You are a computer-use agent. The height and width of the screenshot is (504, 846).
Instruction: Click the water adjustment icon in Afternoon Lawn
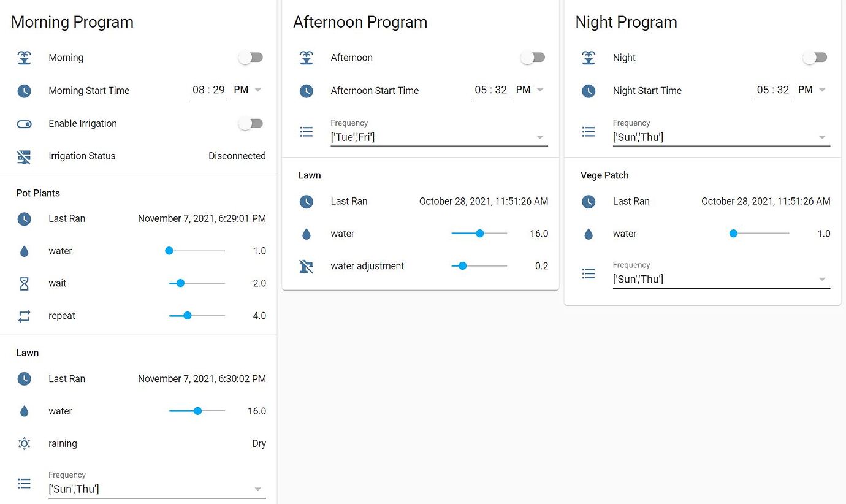coord(307,265)
